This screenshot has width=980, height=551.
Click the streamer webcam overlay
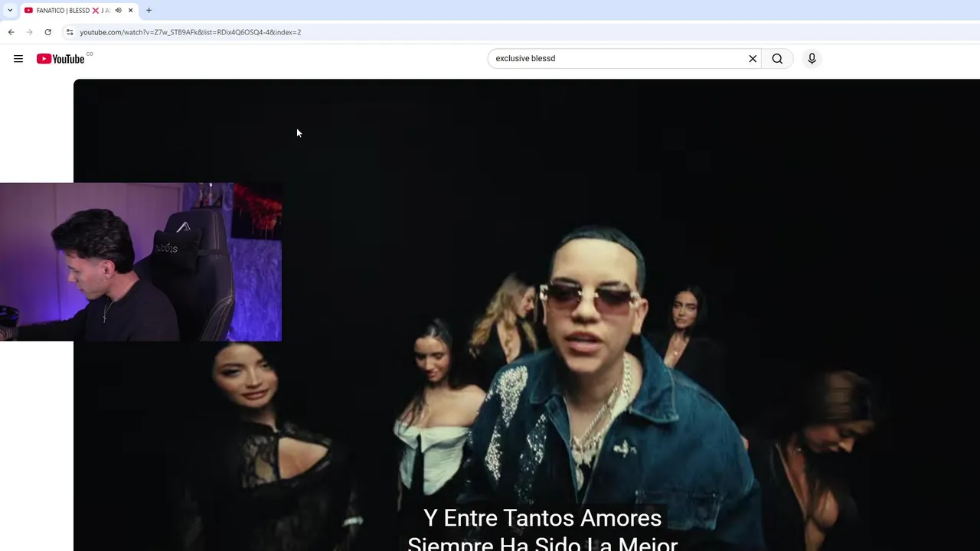(x=141, y=262)
